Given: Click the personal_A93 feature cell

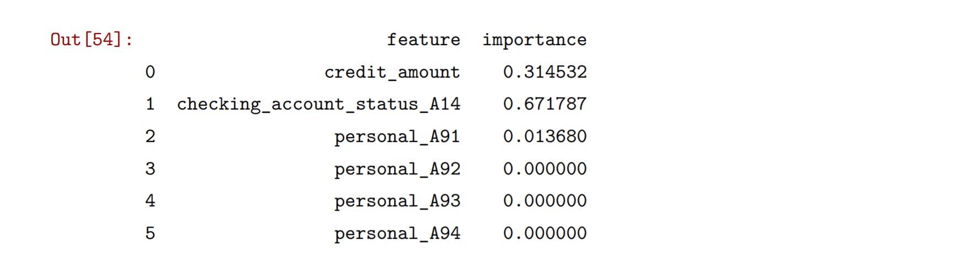Looking at the screenshot, I should (x=397, y=201).
